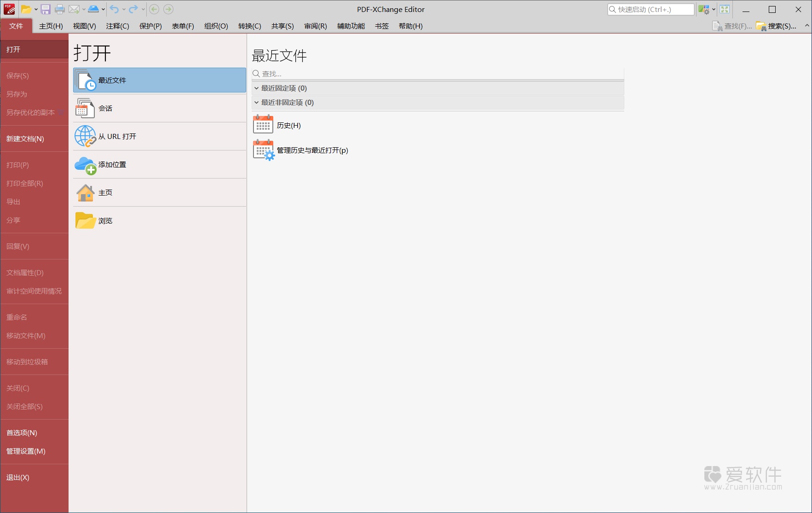Viewport: 812px width, 513px height.
Task: Select 保存(S) in the sidebar
Action: click(x=35, y=76)
